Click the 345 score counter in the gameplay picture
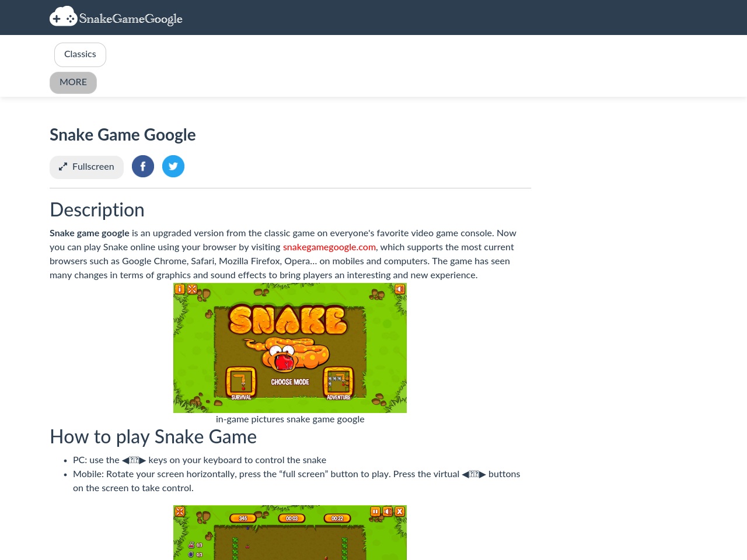 [243, 518]
